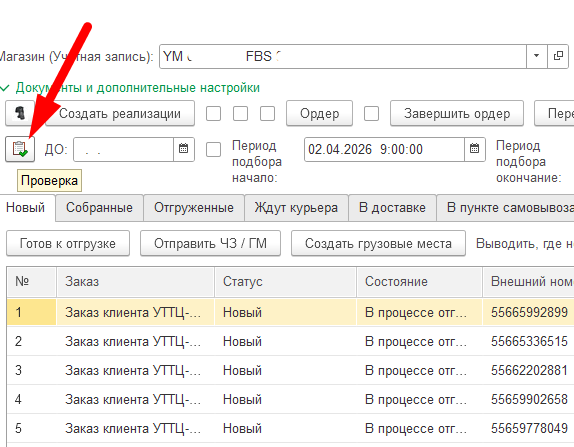Expand the Магазин account dropdown list
The height and width of the screenshot is (447, 574).
pos(537,56)
